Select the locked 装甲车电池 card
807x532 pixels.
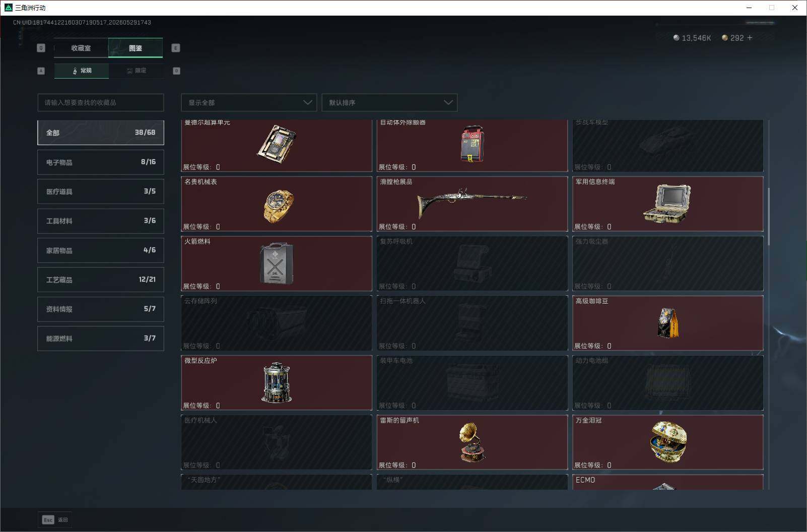(472, 383)
